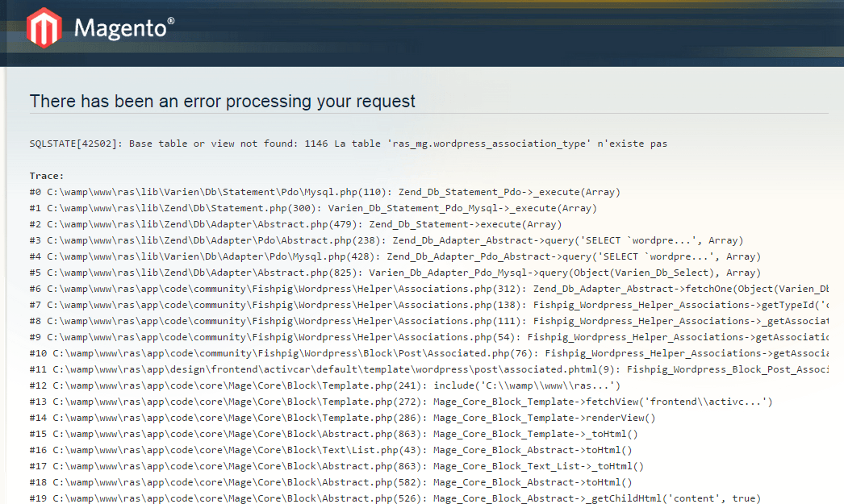Click the orange Magento hexagon logo icon

(44, 28)
